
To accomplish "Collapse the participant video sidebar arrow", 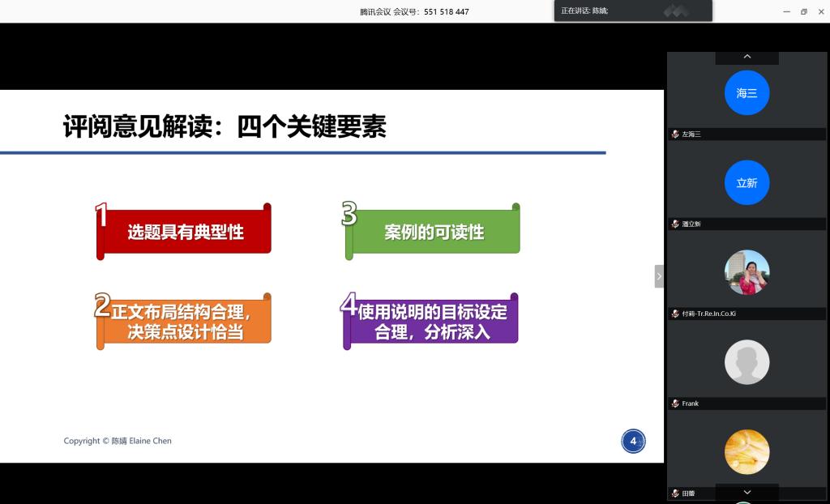I will click(x=659, y=276).
